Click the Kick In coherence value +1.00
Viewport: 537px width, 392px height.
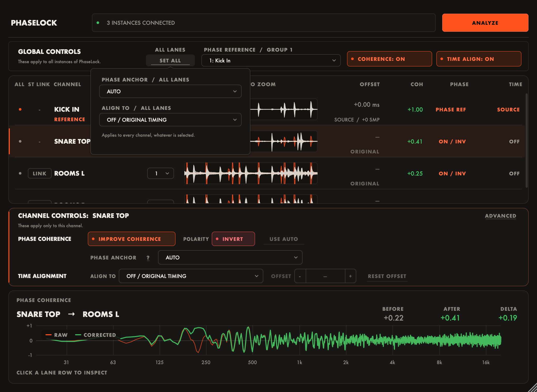click(x=415, y=110)
